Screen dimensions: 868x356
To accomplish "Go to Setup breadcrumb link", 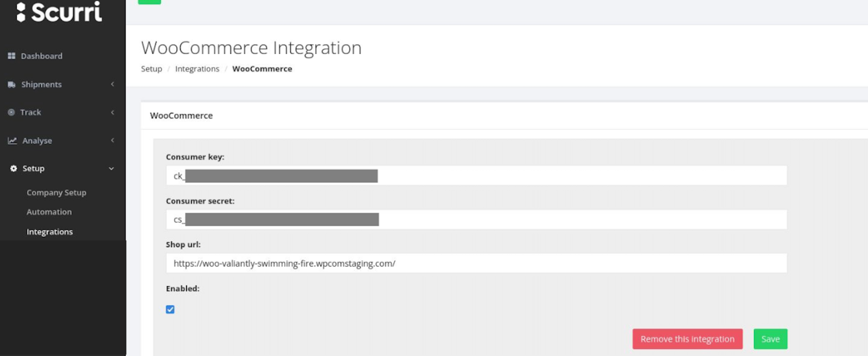I will pos(151,69).
